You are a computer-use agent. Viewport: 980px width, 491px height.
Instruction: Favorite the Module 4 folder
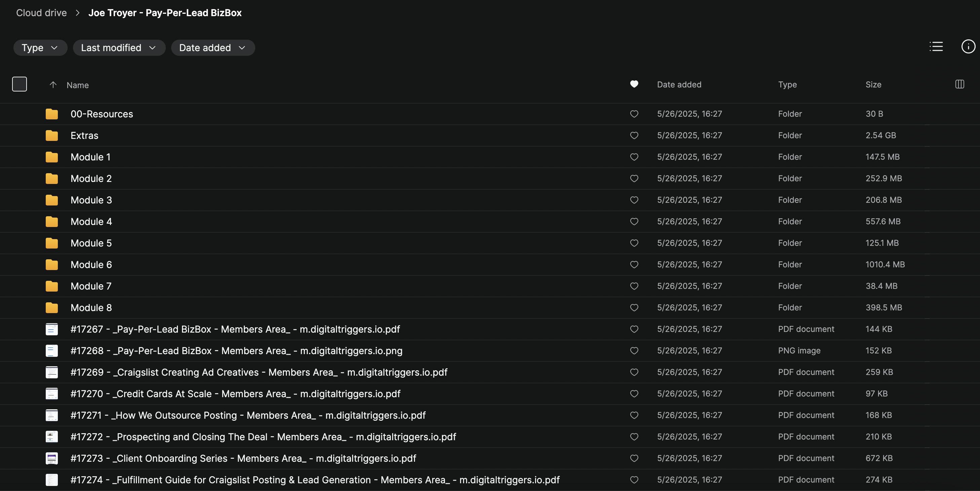(634, 221)
